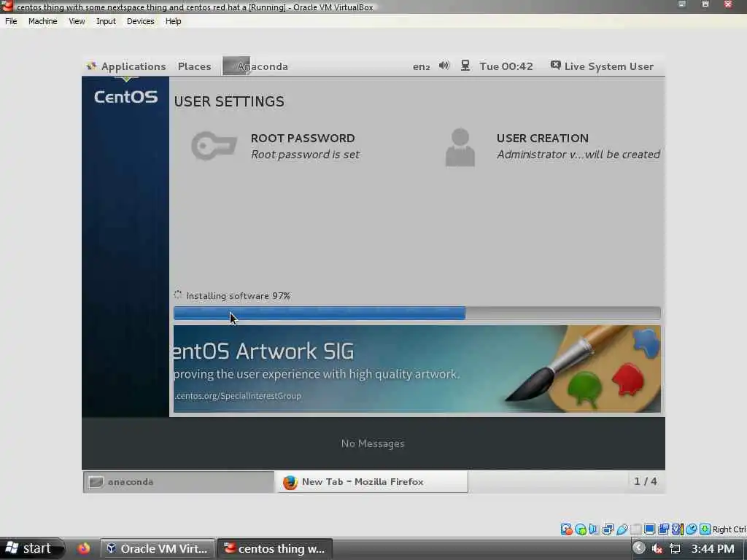
Task: Click the muted Windows volume tray icon
Action: 657,549
